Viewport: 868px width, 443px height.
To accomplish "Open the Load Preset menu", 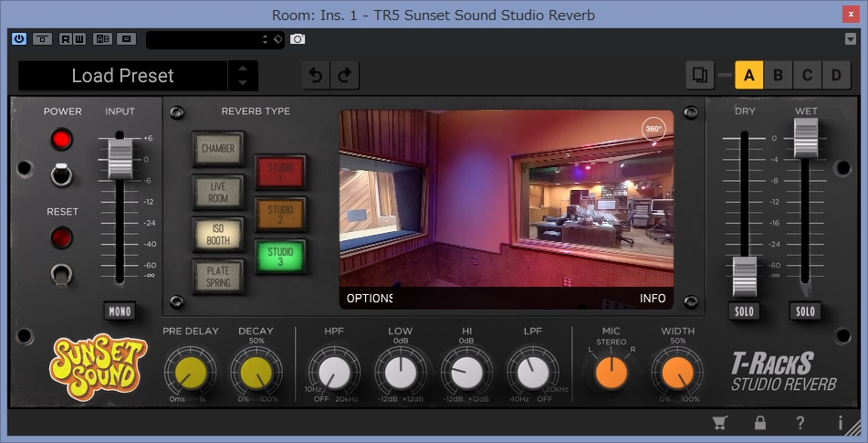I will (x=123, y=75).
